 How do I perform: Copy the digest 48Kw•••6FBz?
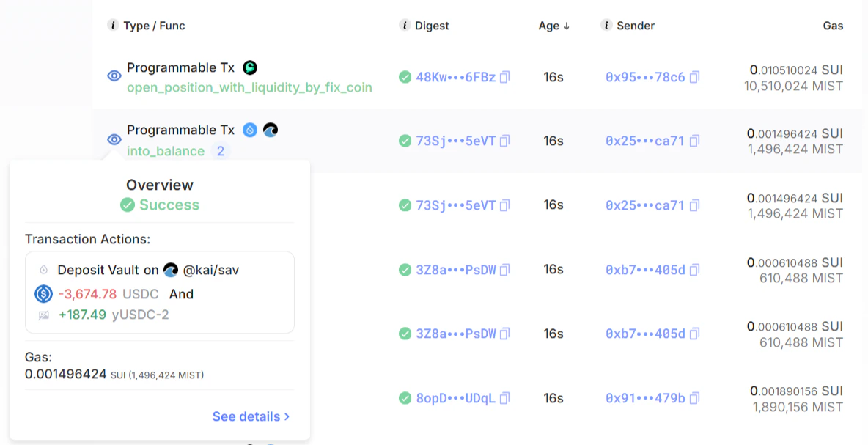point(504,77)
